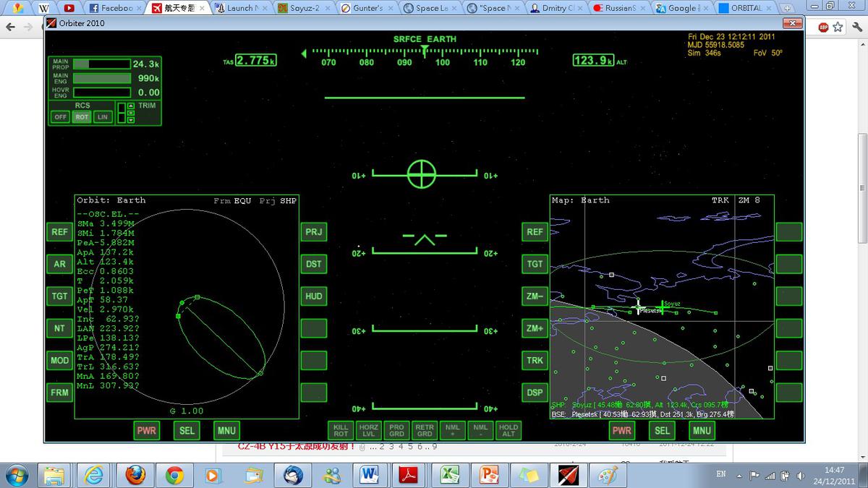Toggle HOLD ALT autopilot mode
This screenshot has width=868, height=488.
pos(509,430)
